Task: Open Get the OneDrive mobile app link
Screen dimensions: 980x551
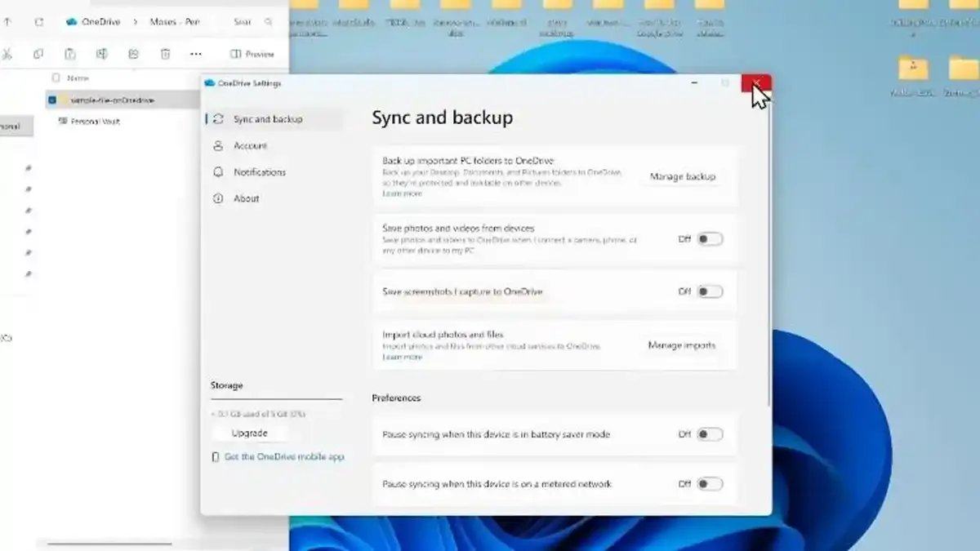Action: click(284, 457)
